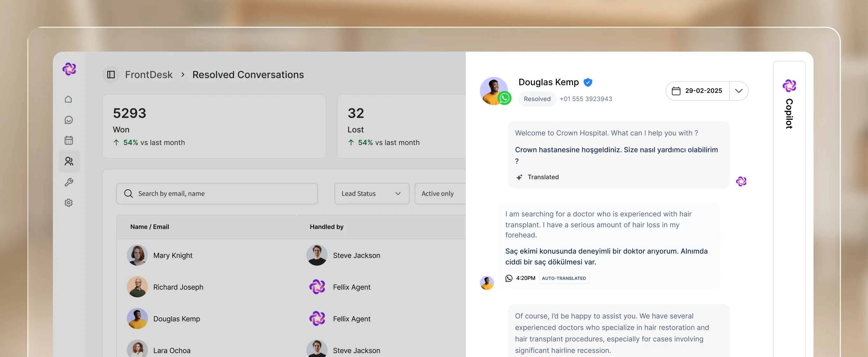Click Fellix Agent text in Richard Joseph row
This screenshot has width=868, height=357.
pyautogui.click(x=351, y=287)
